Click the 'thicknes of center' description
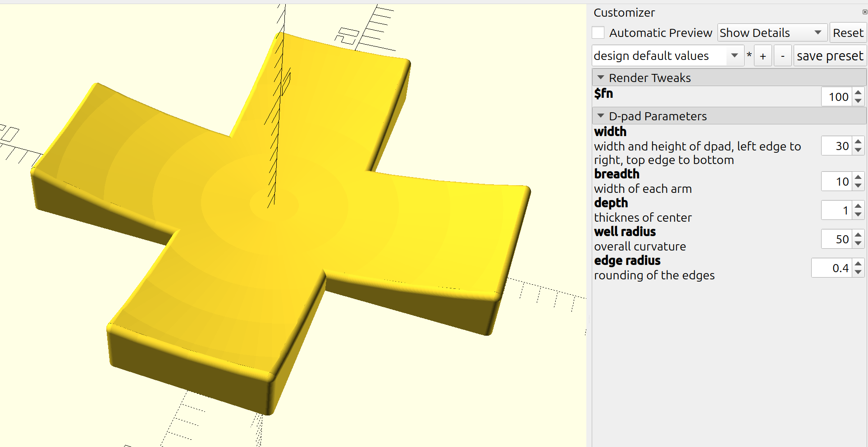This screenshot has height=447, width=868. [642, 218]
